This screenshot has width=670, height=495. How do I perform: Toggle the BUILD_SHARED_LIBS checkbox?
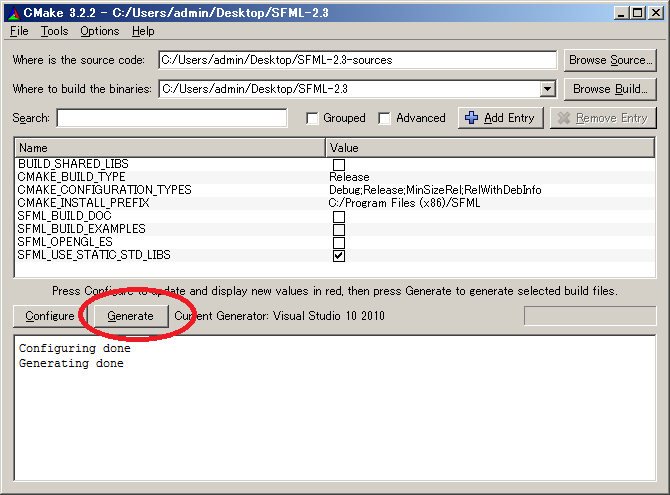pos(339,165)
